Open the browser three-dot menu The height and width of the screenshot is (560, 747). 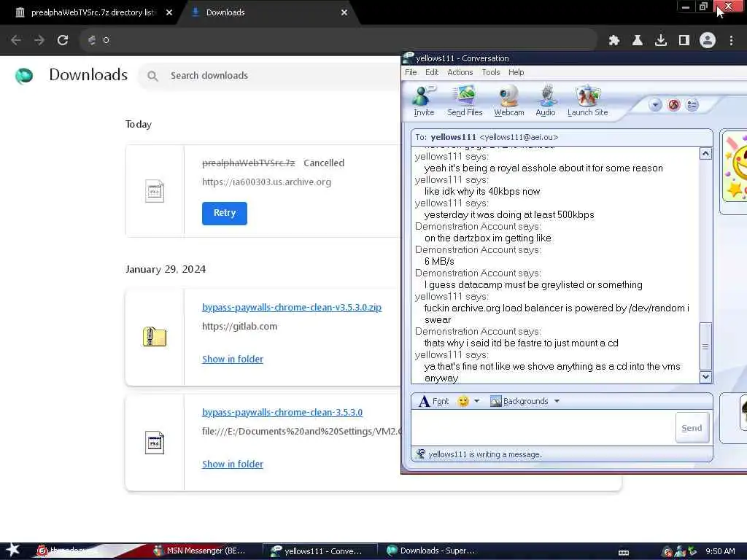(731, 41)
